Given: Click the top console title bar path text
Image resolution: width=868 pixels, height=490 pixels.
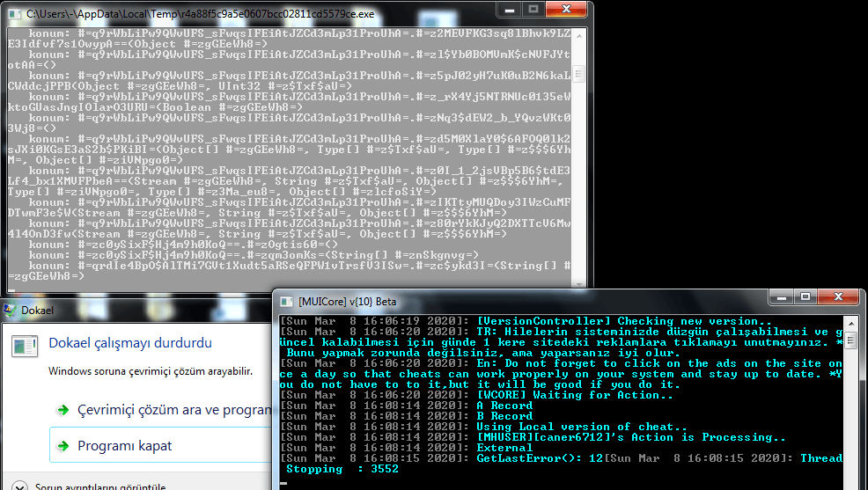Looking at the screenshot, I should coord(200,14).
